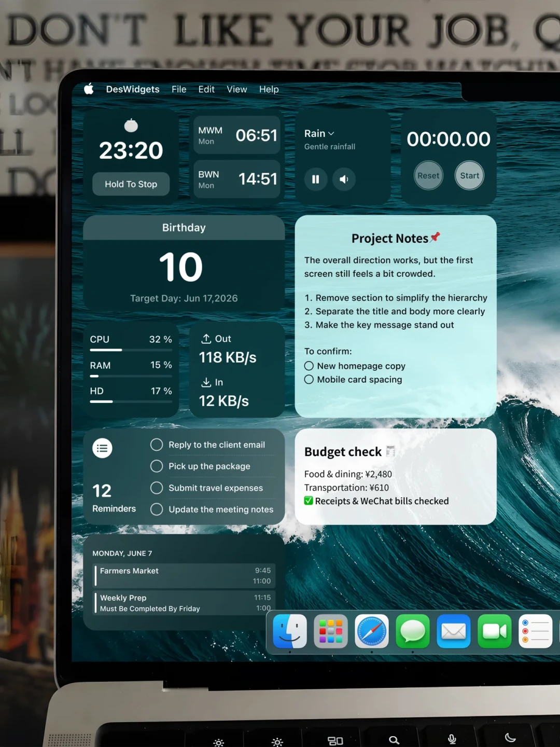Image resolution: width=560 pixels, height=747 pixels.
Task: Click the BWN world clock
Action: pyautogui.click(x=237, y=179)
